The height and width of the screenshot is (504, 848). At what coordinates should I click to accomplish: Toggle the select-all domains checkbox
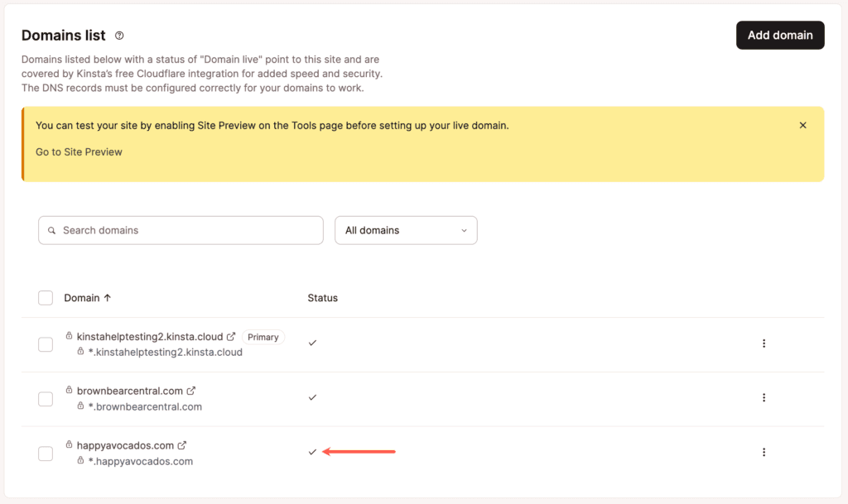tap(46, 298)
